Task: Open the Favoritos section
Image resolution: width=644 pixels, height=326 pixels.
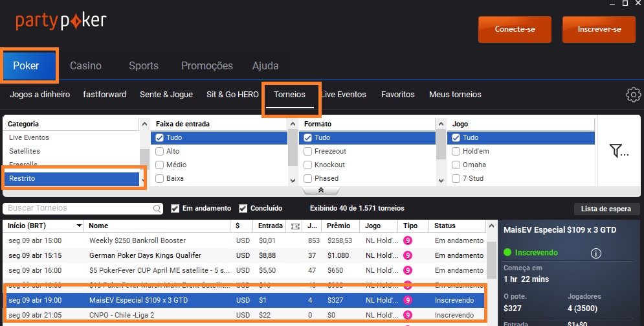Action: tap(397, 95)
